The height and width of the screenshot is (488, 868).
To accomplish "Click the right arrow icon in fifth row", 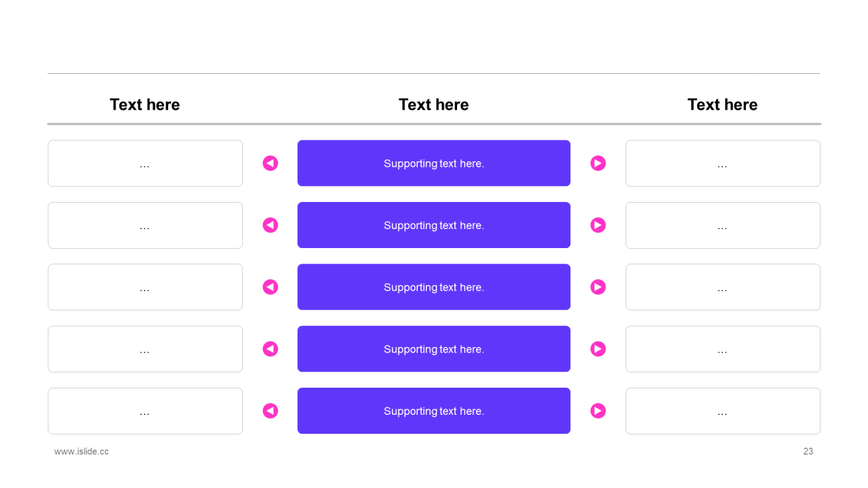I will (x=598, y=411).
